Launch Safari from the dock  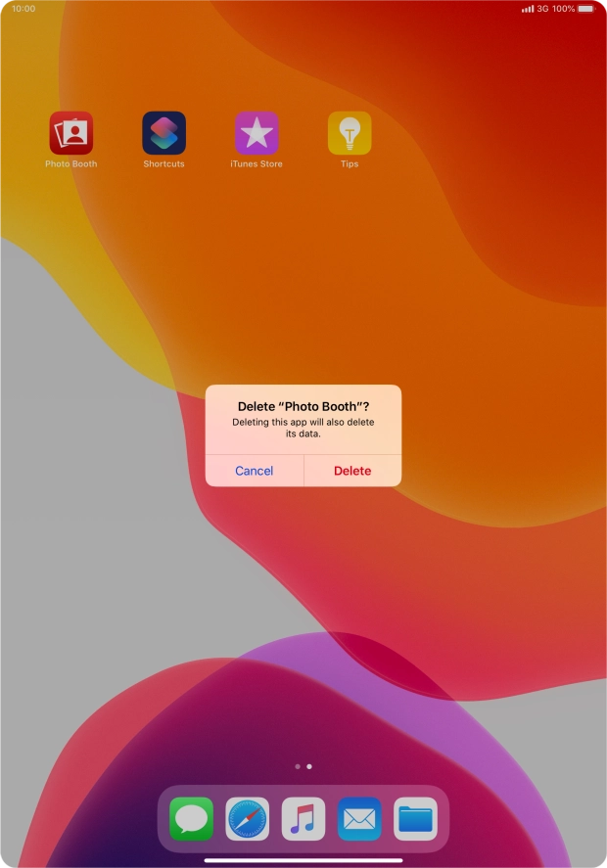[248, 819]
